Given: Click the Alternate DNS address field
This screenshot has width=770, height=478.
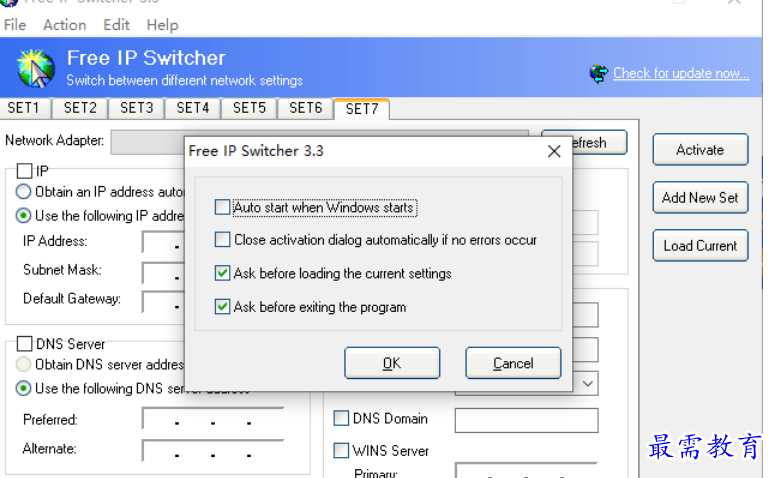Looking at the screenshot, I should click(x=213, y=450).
